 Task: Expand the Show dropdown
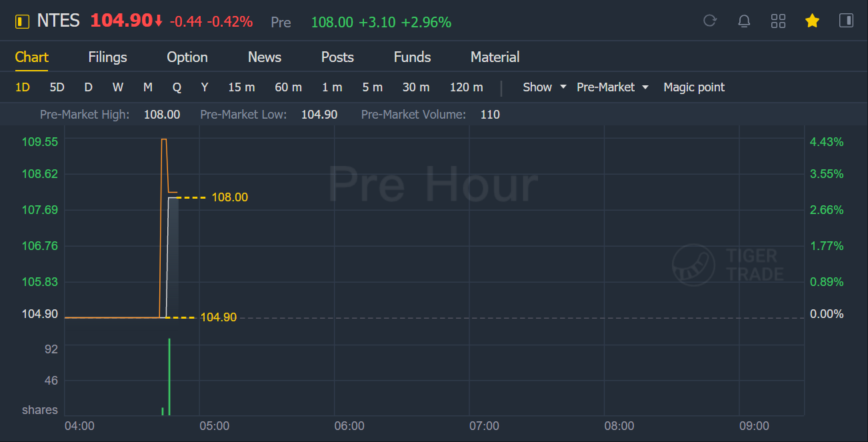pyautogui.click(x=544, y=87)
